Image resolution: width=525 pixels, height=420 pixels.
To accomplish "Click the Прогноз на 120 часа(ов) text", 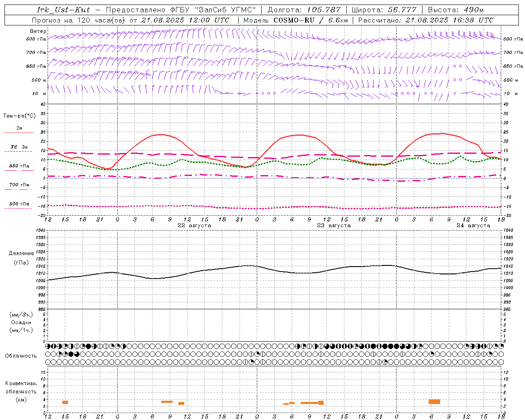I will [78, 20].
